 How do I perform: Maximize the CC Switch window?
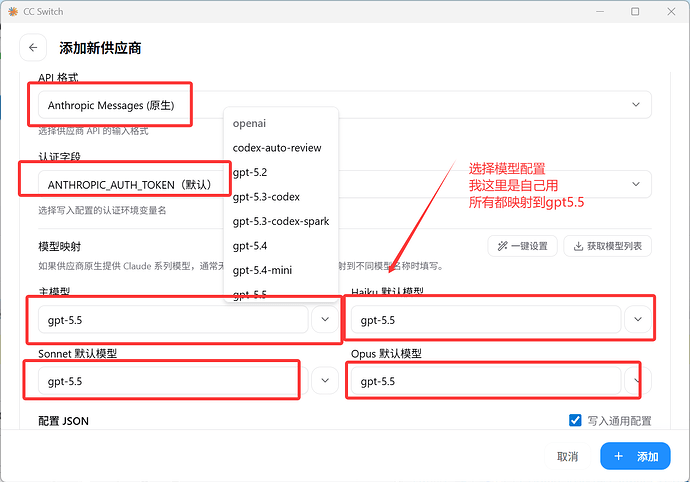635,11
